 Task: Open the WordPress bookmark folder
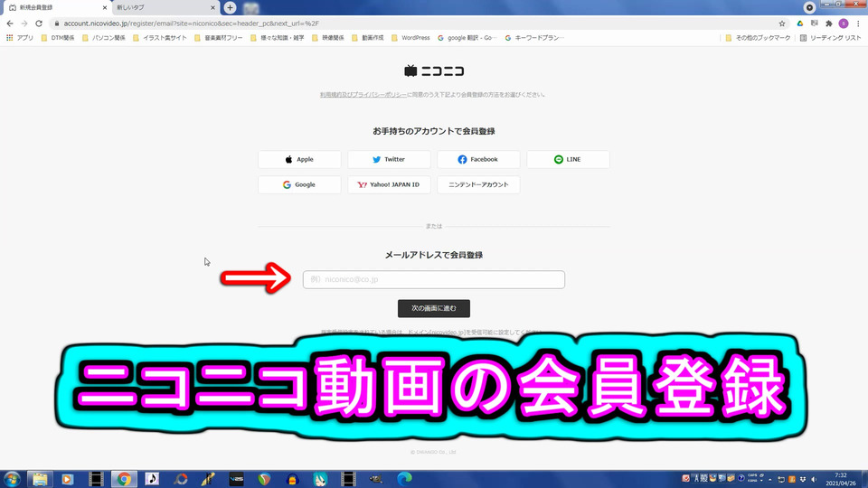tap(410, 38)
